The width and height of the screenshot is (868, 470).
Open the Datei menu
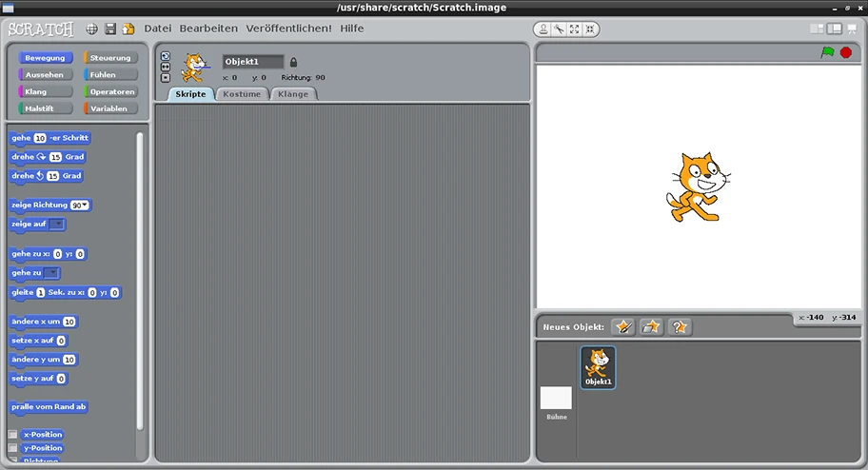(158, 29)
